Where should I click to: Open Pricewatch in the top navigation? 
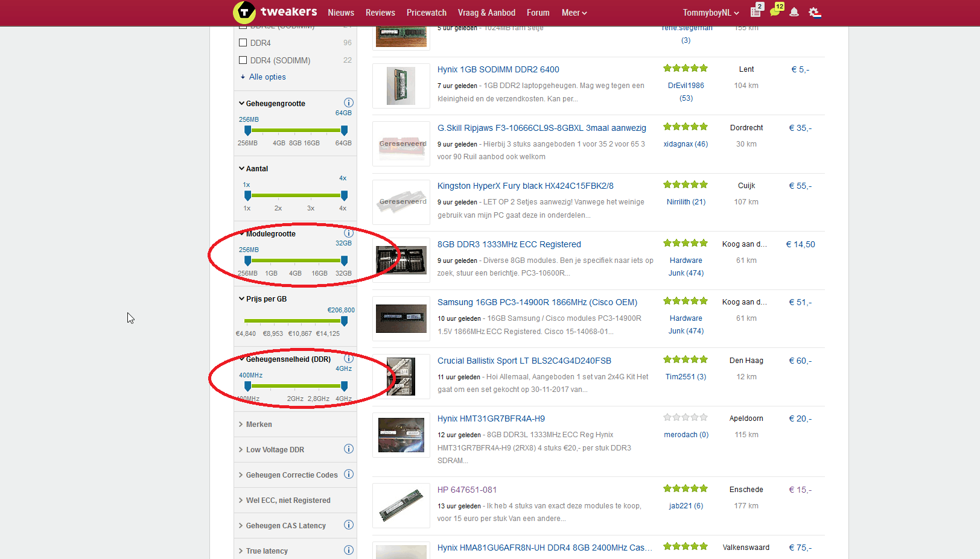427,13
